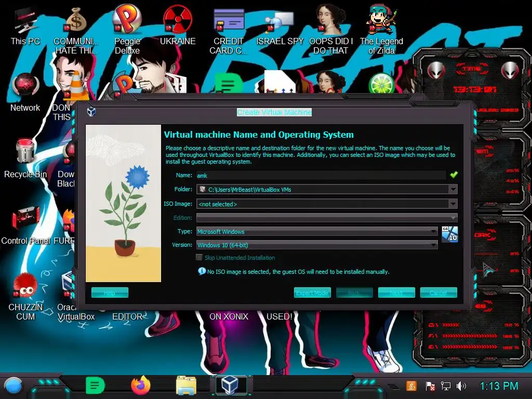Expand the Folder dropdown arrow
The width and height of the screenshot is (532, 399).
click(453, 189)
